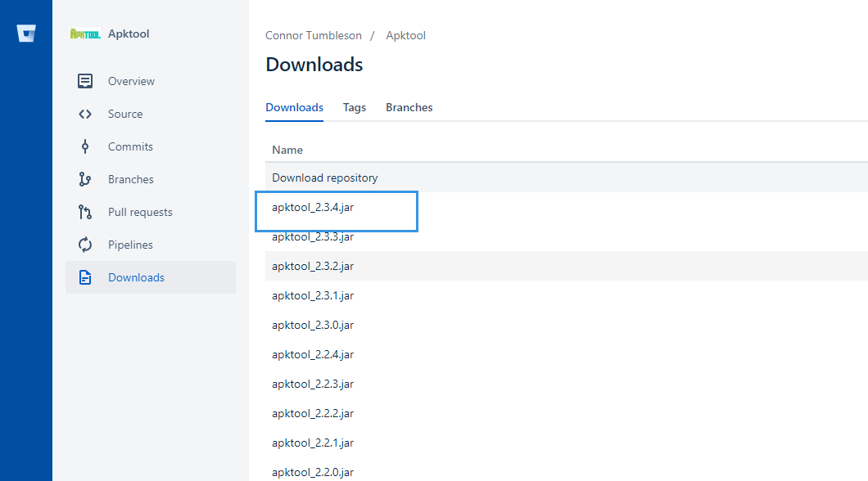Image resolution: width=868 pixels, height=481 pixels.
Task: Click Download repository link
Action: [325, 178]
